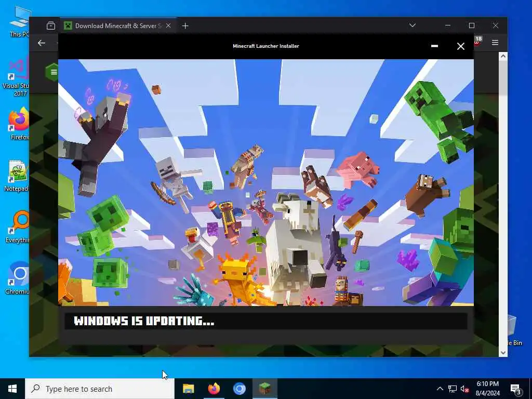532x399 pixels.
Task: Click the Minecraft Launcher Installer title text
Action: pos(265,46)
